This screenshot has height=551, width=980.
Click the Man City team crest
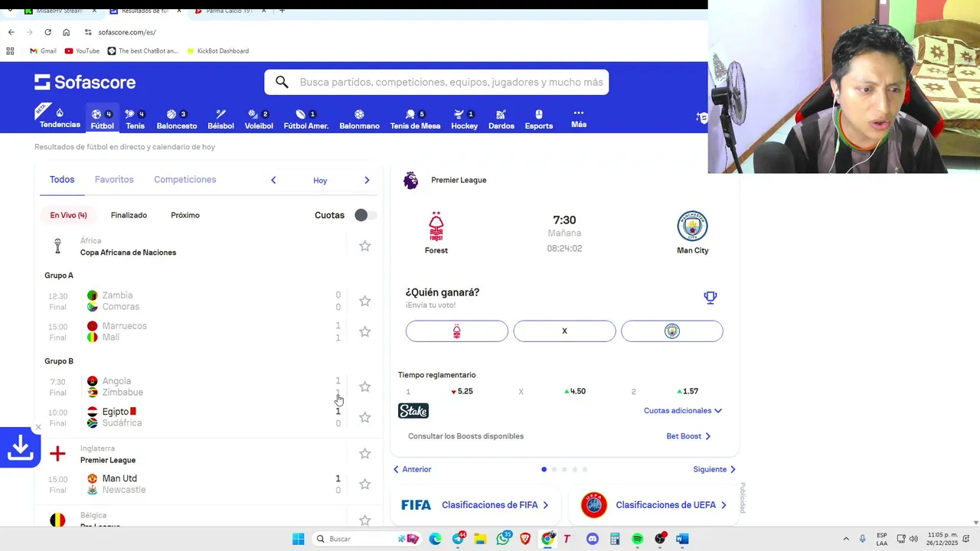tap(692, 227)
